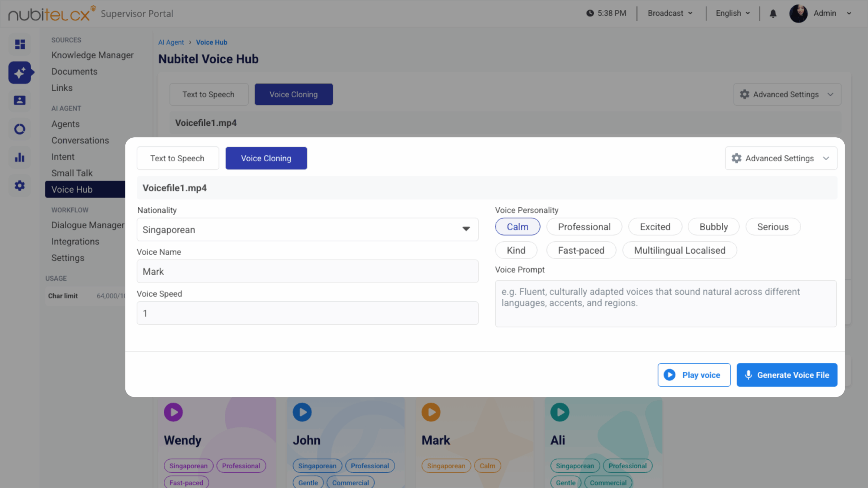
Task: Open Links in sidebar
Action: 62,88
